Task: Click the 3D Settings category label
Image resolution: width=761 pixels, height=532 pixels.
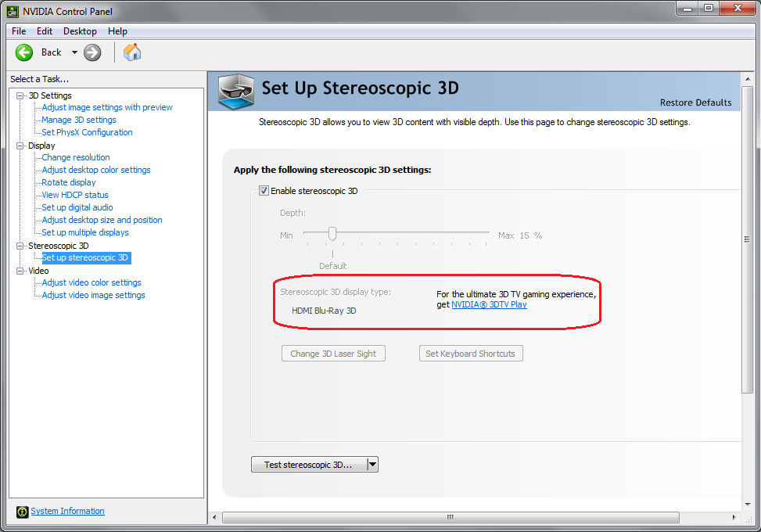Action: point(49,95)
